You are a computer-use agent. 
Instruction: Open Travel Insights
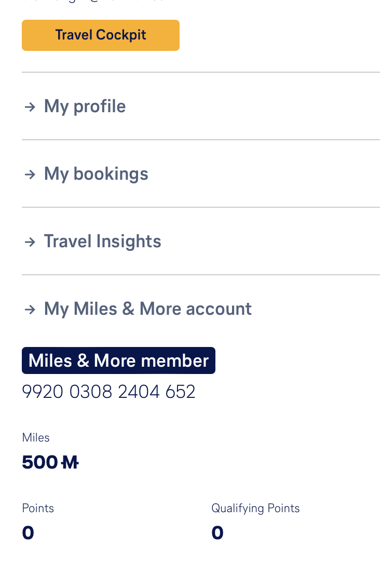pos(102,242)
